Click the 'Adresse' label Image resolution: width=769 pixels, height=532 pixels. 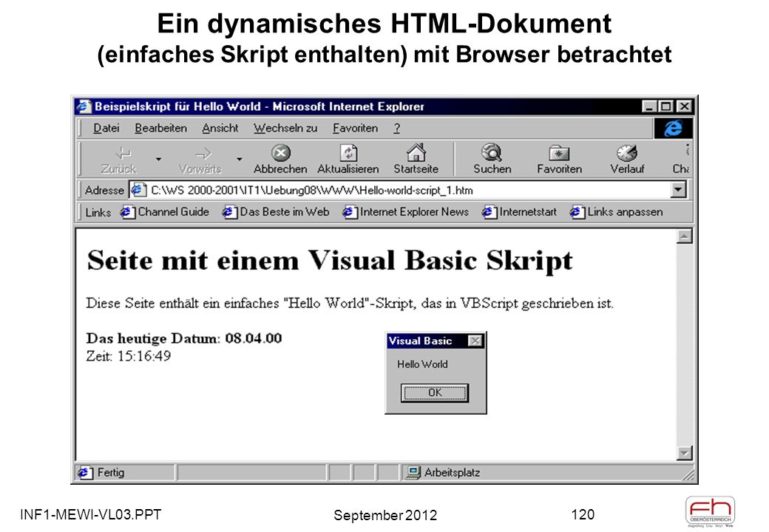104,191
